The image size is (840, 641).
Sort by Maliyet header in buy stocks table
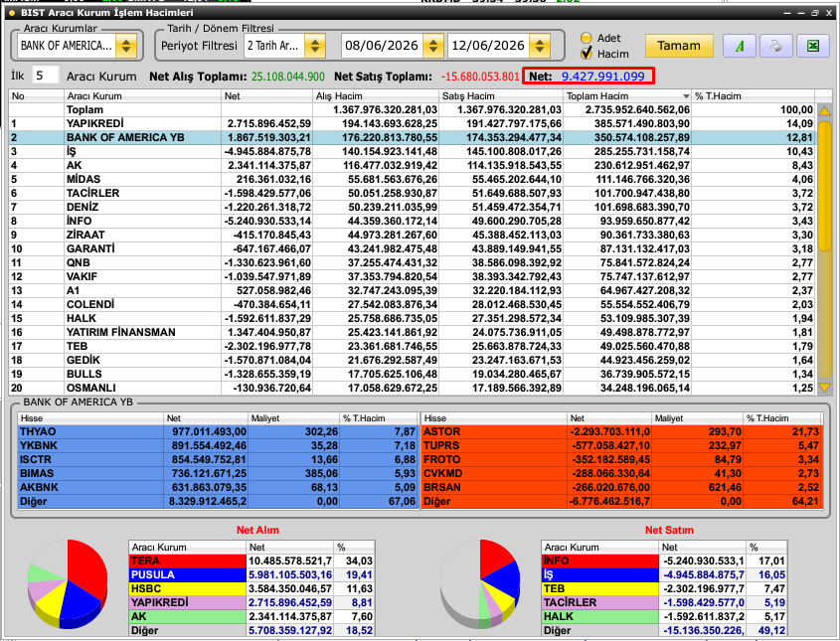tap(293, 418)
